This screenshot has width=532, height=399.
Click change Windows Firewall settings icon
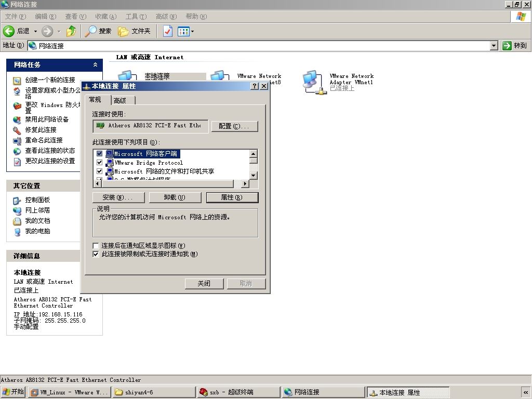(17, 105)
